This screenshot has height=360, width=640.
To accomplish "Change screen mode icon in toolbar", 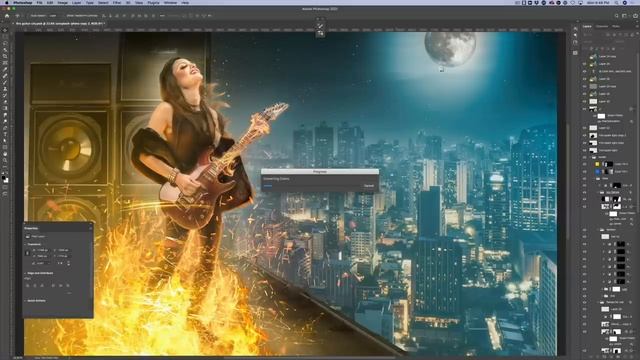I will 5,194.
